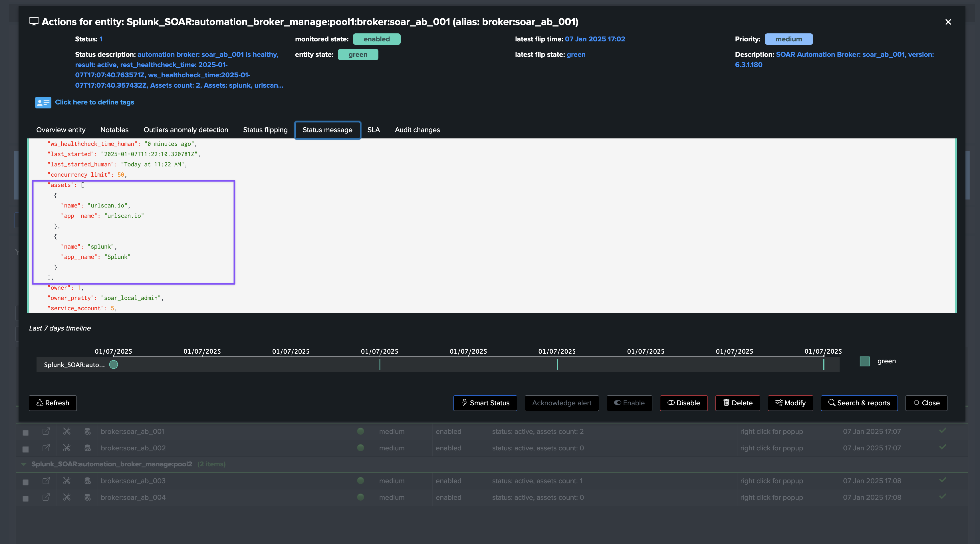Click the green legend color swatch

864,361
